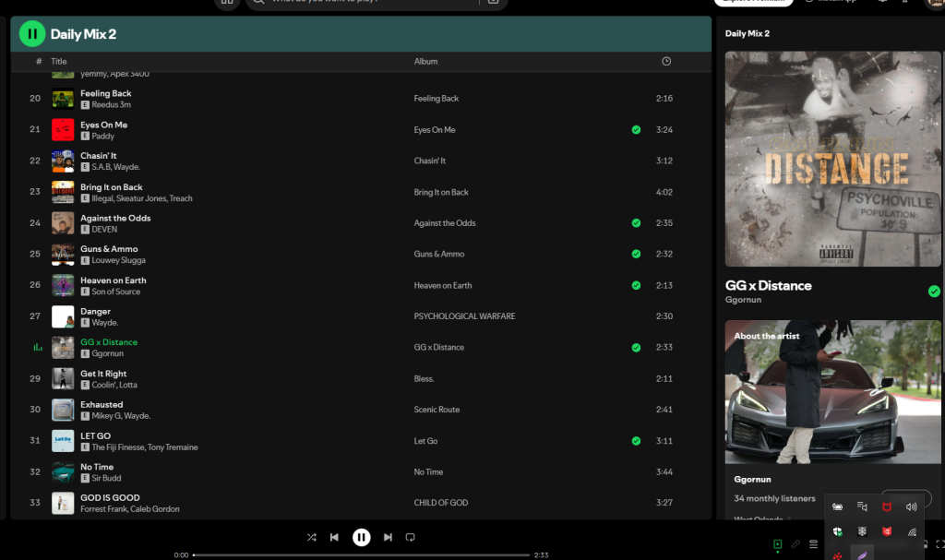945x560 pixels.
Task: Select the track title Get It Right
Action: (103, 373)
